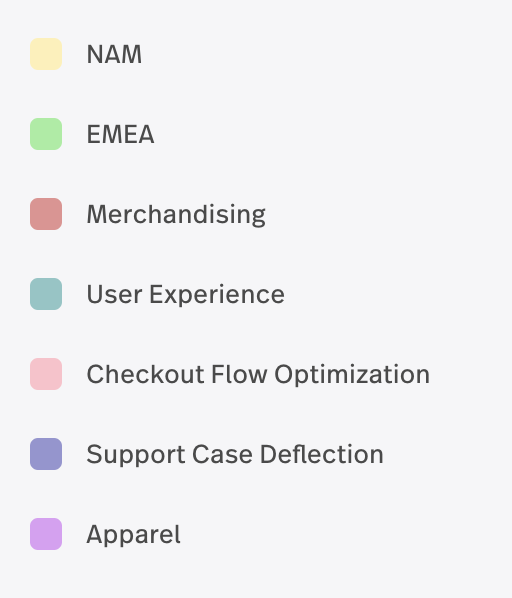
Task: Hide Merchandising series via its name
Action: 176,215
